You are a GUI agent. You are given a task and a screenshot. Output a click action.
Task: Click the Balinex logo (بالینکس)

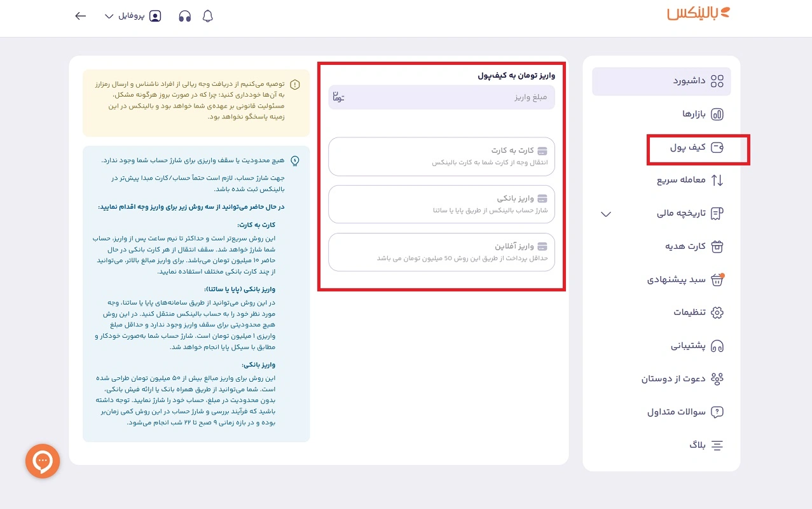(699, 13)
